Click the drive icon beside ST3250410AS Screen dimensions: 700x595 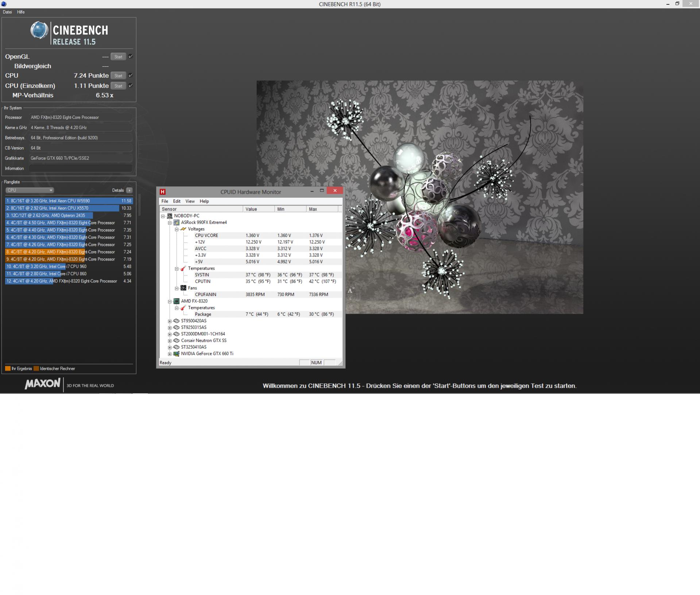coord(177,347)
